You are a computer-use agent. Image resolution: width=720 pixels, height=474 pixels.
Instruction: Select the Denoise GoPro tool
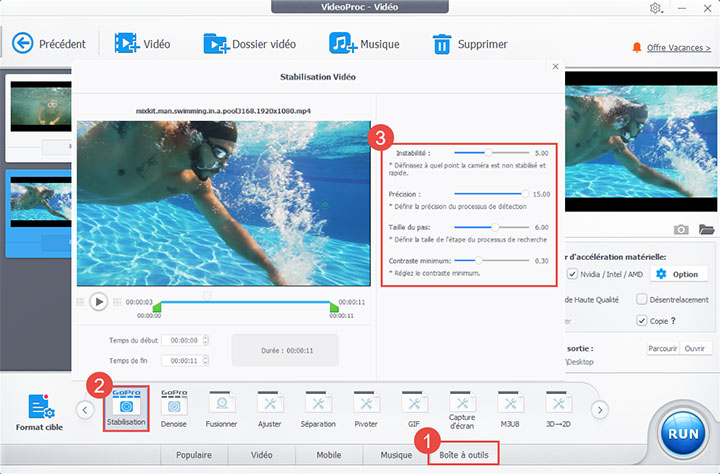point(174,408)
